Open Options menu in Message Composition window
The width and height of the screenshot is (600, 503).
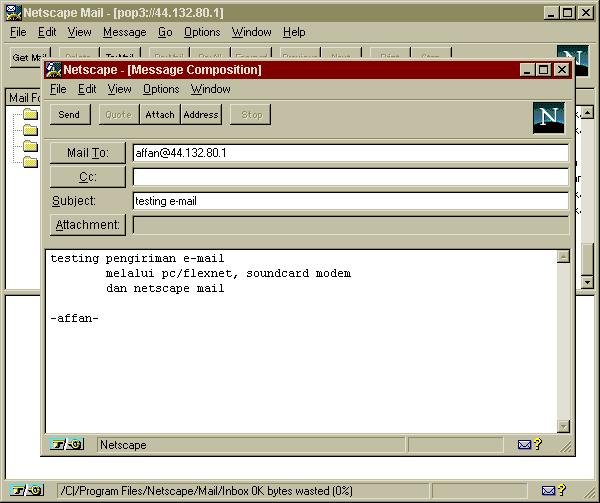point(161,89)
